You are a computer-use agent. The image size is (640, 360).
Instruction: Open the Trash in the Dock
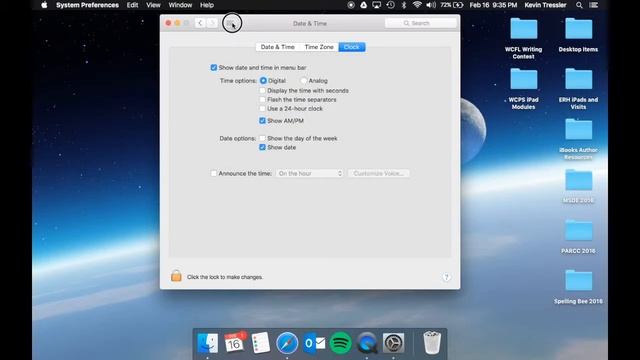(x=431, y=343)
